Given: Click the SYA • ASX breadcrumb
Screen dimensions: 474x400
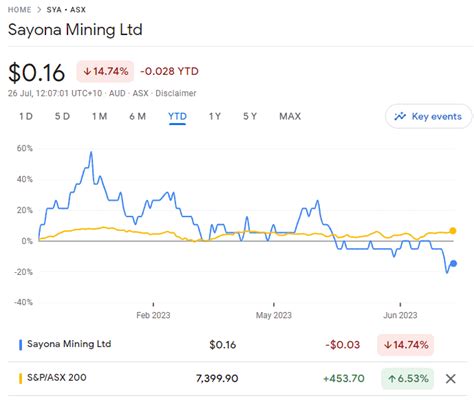Looking at the screenshot, I should (66, 10).
